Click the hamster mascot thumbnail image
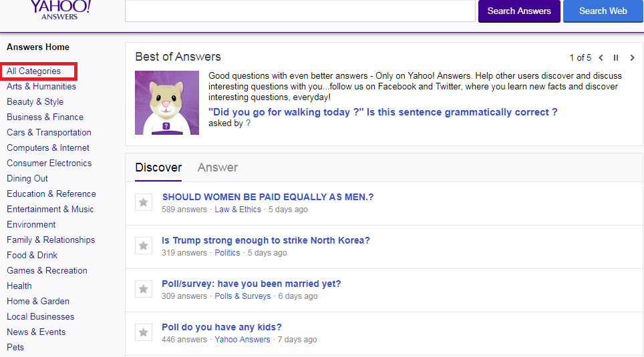Viewport: 644px width, 357px height. [x=167, y=103]
